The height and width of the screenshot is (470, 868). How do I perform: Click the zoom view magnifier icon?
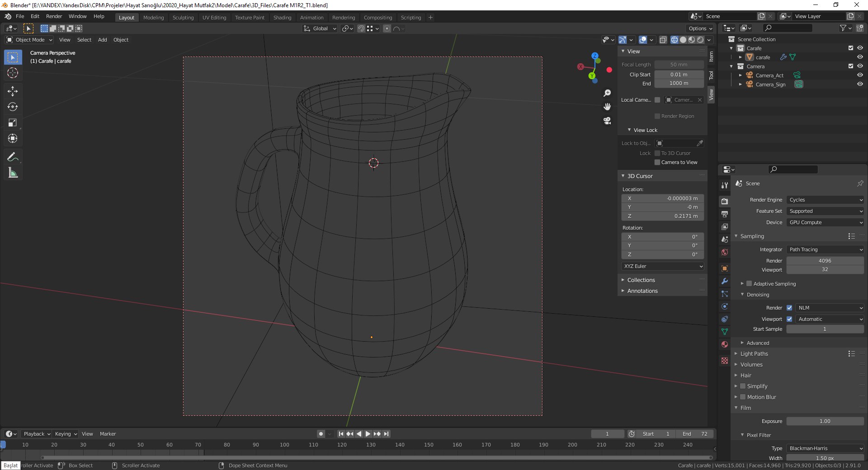tap(607, 93)
